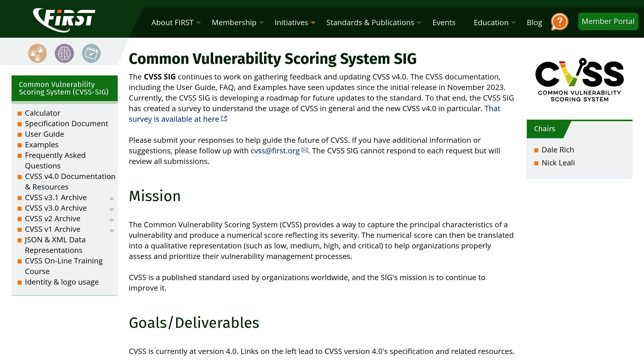Click the Mission heading
644x362 pixels.
point(155,196)
